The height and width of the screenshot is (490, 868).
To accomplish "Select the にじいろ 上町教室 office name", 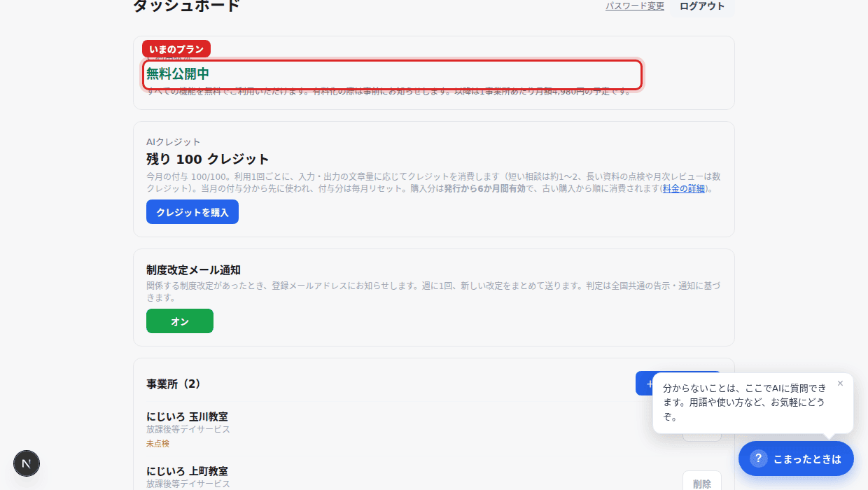I will pyautogui.click(x=187, y=471).
